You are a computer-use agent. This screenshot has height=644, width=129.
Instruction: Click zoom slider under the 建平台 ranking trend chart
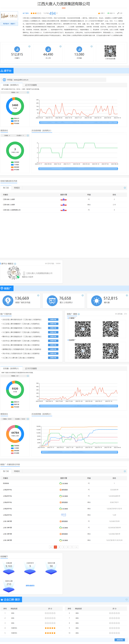pos(78,169)
